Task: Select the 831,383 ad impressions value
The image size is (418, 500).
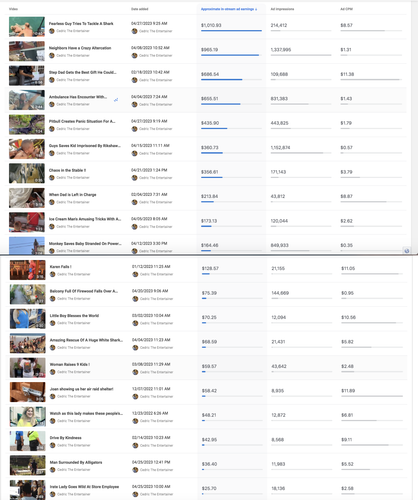Action: pyautogui.click(x=279, y=99)
